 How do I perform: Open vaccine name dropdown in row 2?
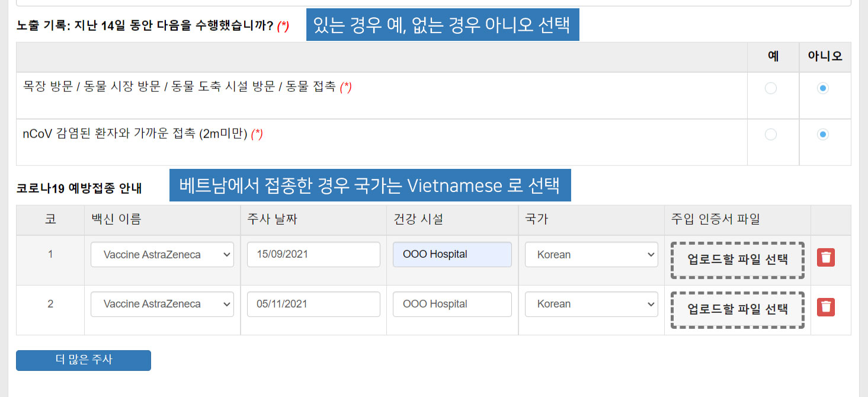click(162, 304)
